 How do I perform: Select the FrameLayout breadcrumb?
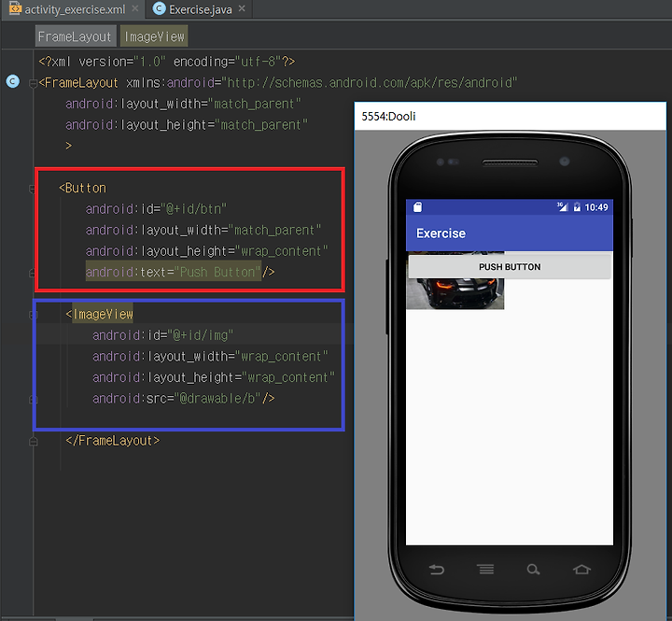[75, 36]
